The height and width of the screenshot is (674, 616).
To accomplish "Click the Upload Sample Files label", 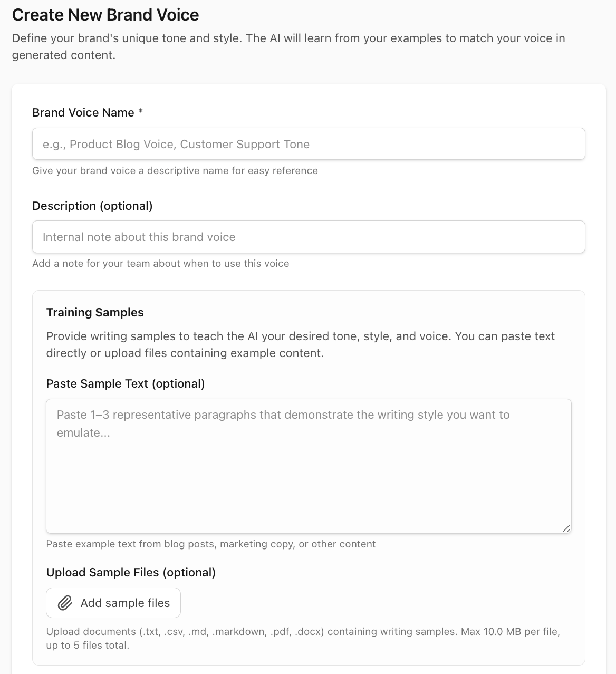I will tap(131, 572).
